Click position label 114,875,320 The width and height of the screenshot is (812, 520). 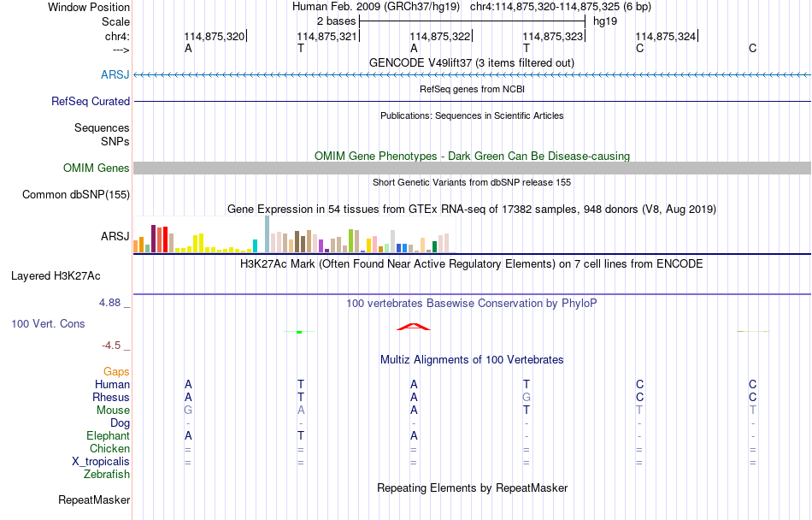(214, 36)
